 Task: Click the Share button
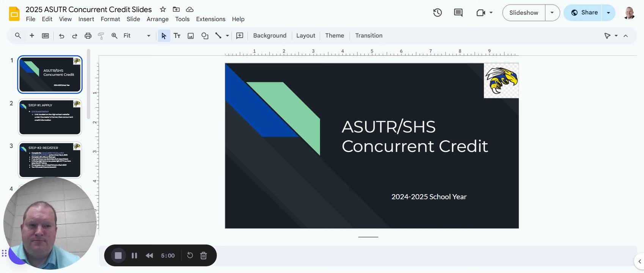tap(583, 13)
